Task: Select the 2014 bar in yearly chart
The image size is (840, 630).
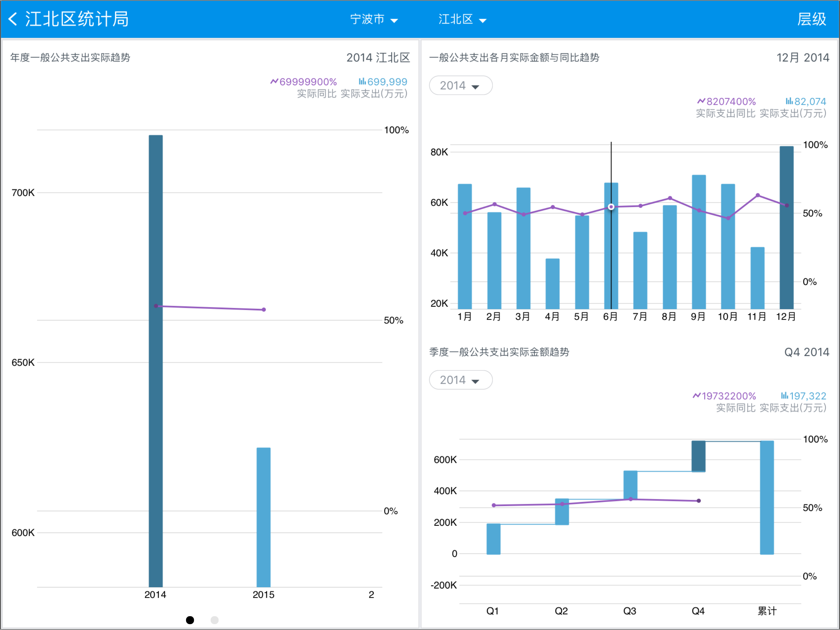Action: click(x=156, y=361)
